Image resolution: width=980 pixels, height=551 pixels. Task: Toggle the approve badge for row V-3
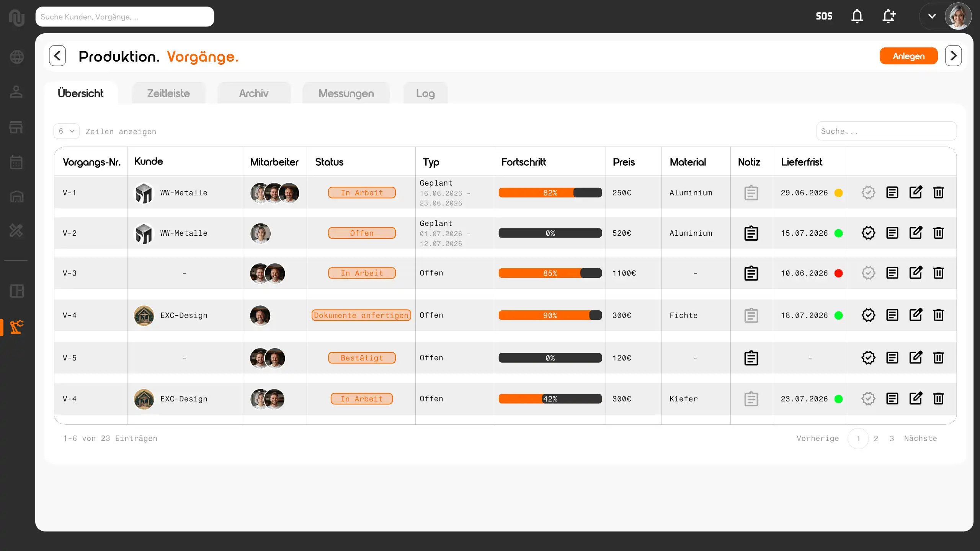click(868, 273)
